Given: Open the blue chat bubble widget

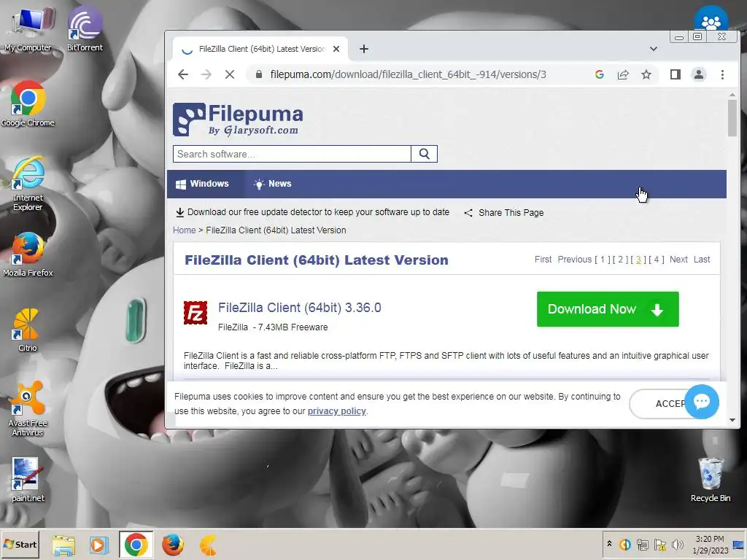Looking at the screenshot, I should point(701,402).
